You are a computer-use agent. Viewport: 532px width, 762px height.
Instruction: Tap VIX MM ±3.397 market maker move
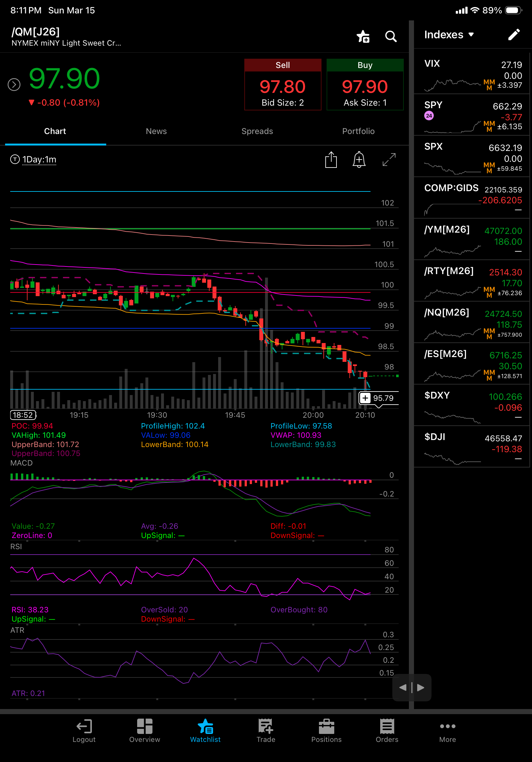pyautogui.click(x=503, y=85)
